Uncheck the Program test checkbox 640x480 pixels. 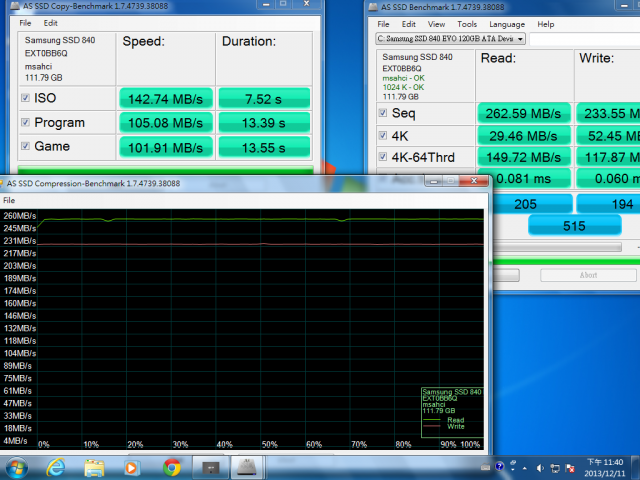(x=25, y=122)
